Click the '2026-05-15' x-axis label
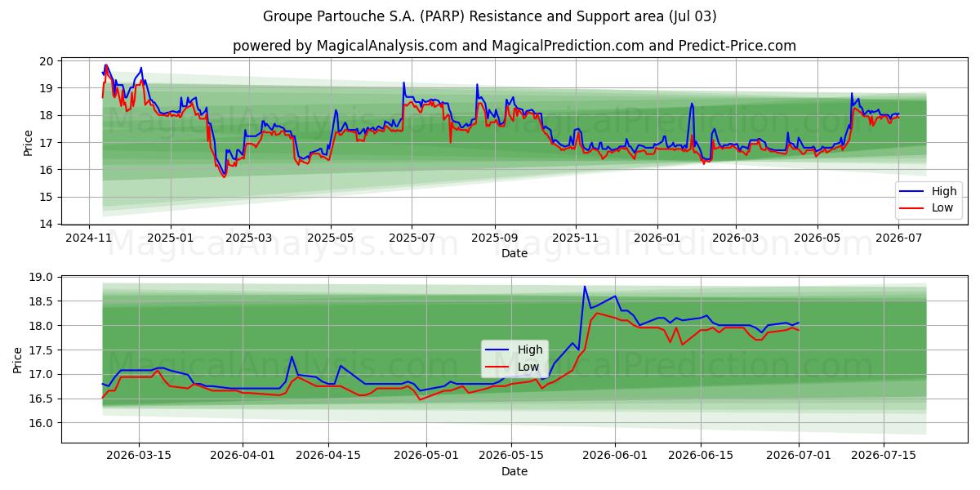The image size is (980, 490). (512, 456)
